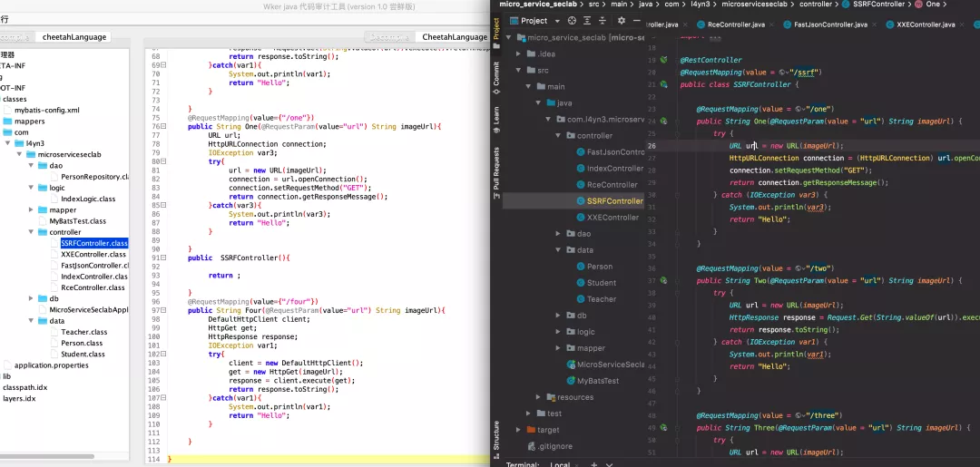Toggle code fold marker on Wker line 76
This screenshot has width=980, height=467.
pyautogui.click(x=163, y=126)
